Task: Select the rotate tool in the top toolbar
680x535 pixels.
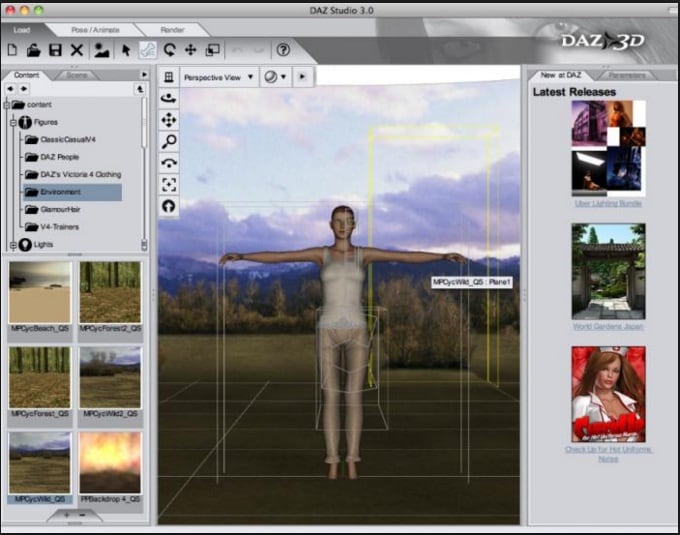Action: [169, 50]
